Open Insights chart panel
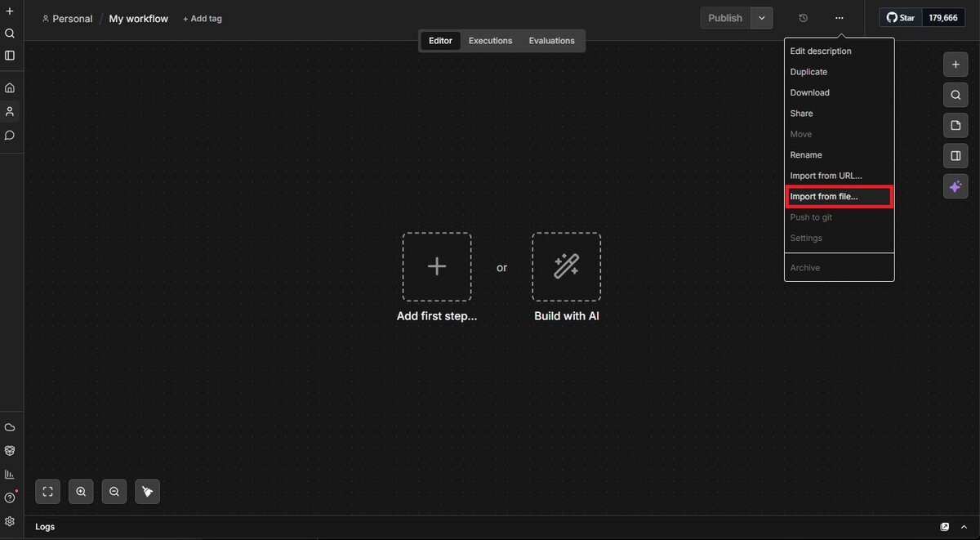 [10, 474]
